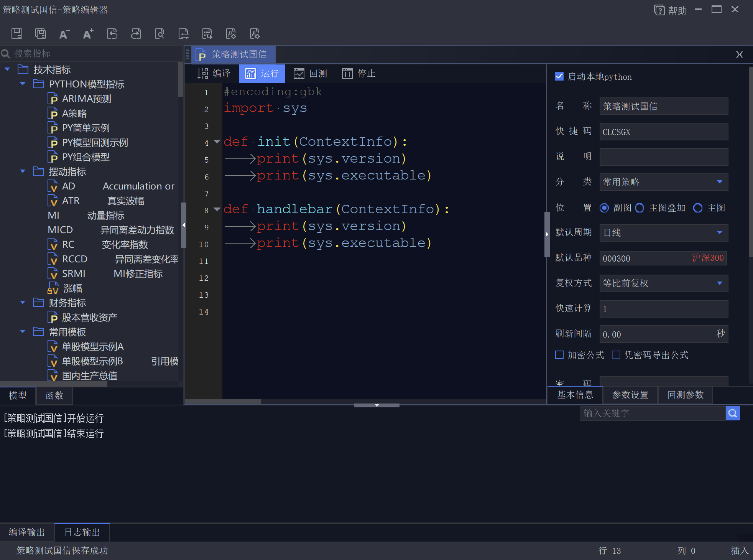
Task: Open find in code
Action: 160,34
